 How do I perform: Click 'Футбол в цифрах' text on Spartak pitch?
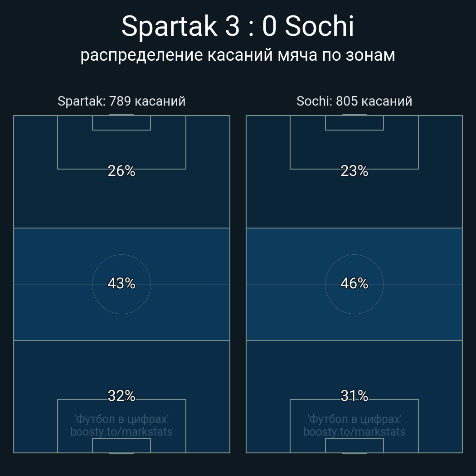point(121,419)
